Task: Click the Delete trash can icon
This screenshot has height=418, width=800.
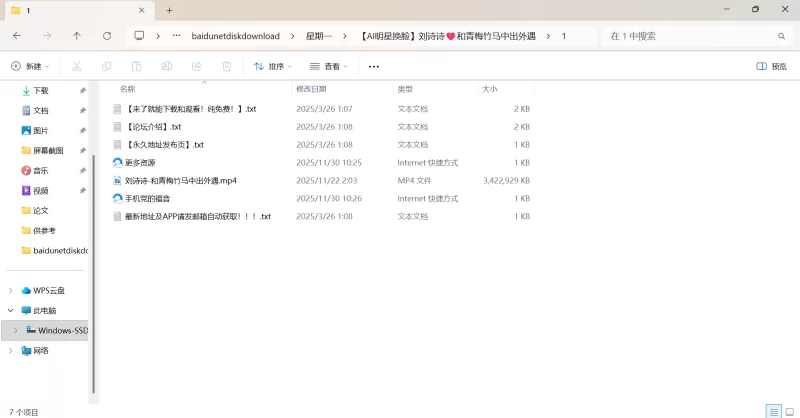Action: pos(227,66)
